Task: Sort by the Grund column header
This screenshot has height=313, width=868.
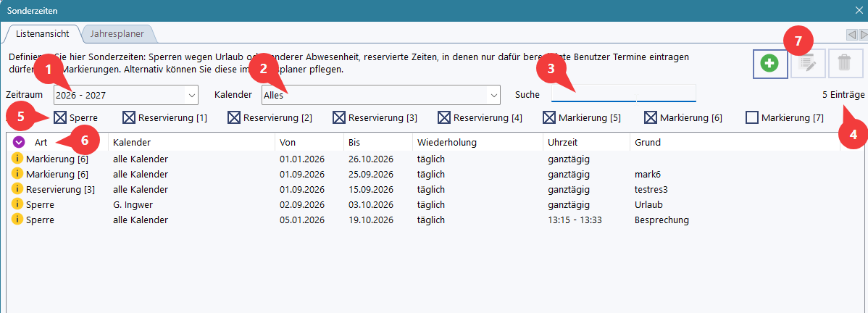Action: [735, 143]
